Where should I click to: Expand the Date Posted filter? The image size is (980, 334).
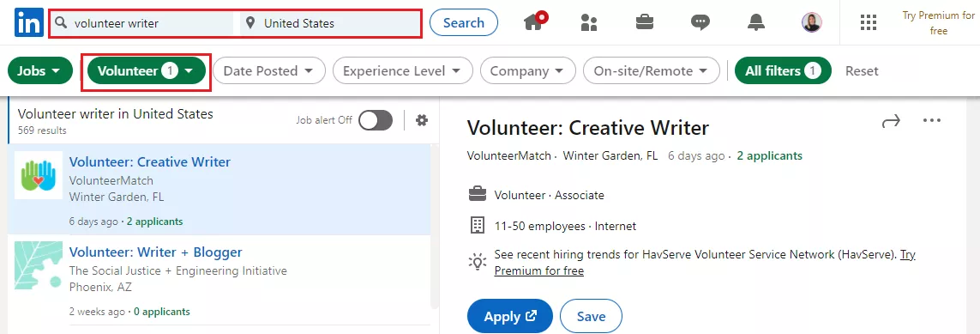tap(269, 70)
